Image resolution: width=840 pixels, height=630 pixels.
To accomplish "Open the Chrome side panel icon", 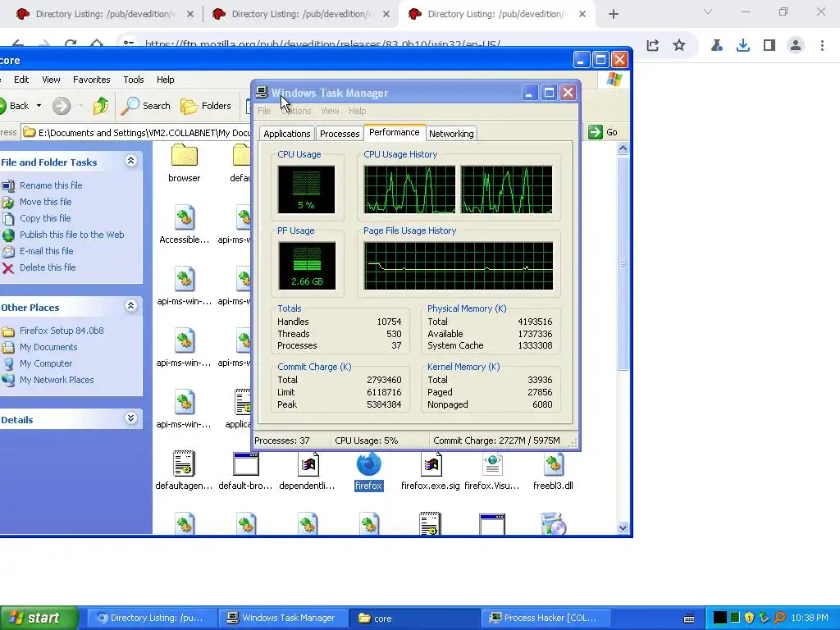I will pyautogui.click(x=769, y=46).
